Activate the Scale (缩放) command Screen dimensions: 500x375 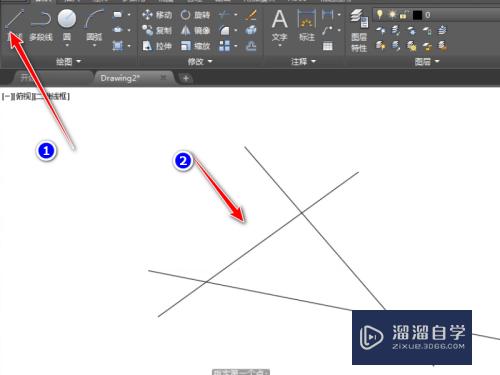[195, 46]
